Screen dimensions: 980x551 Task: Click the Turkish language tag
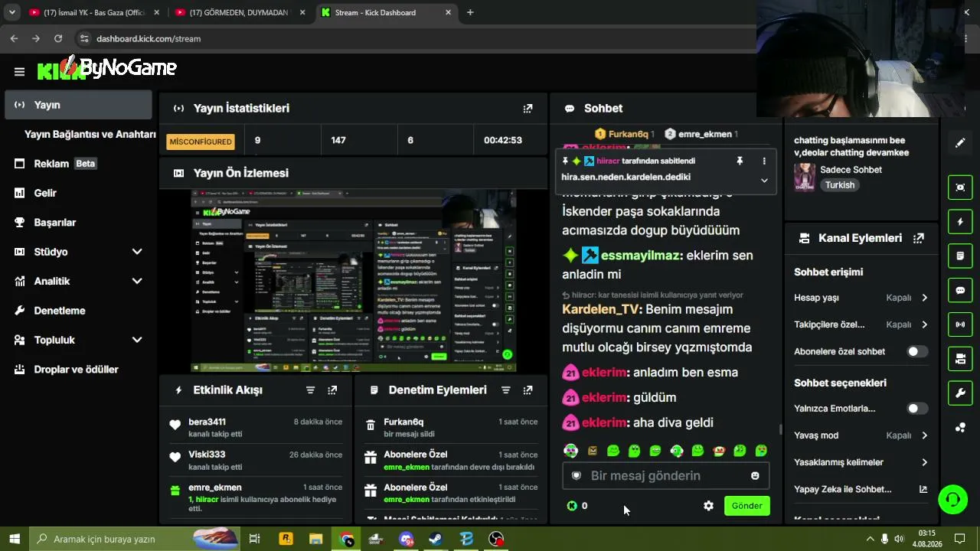click(840, 185)
